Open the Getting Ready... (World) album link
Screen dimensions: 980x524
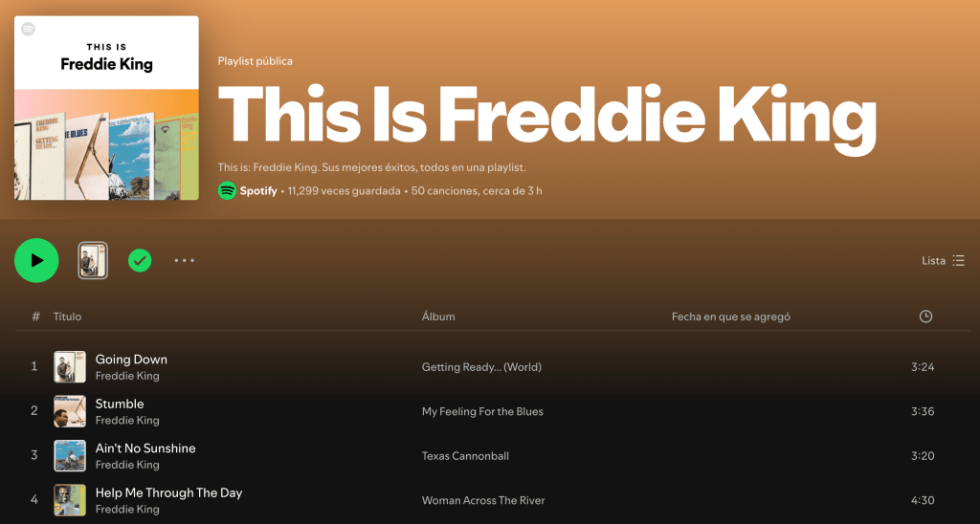tap(481, 367)
